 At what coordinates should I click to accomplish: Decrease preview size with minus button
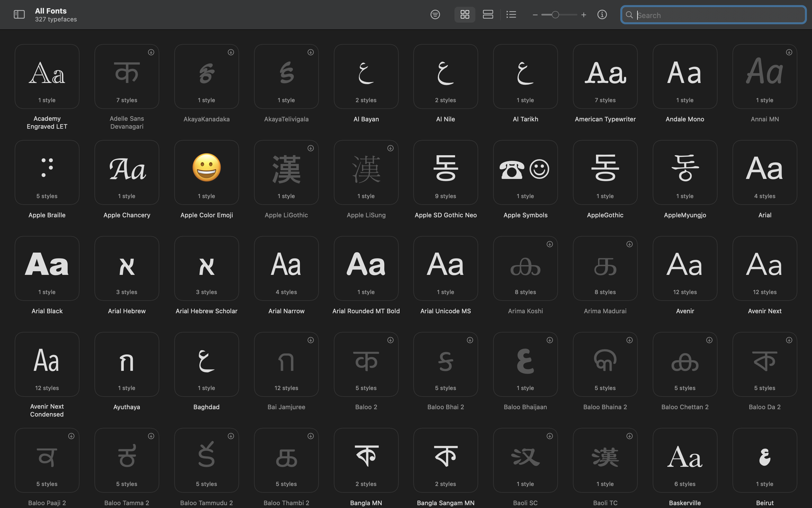535,15
